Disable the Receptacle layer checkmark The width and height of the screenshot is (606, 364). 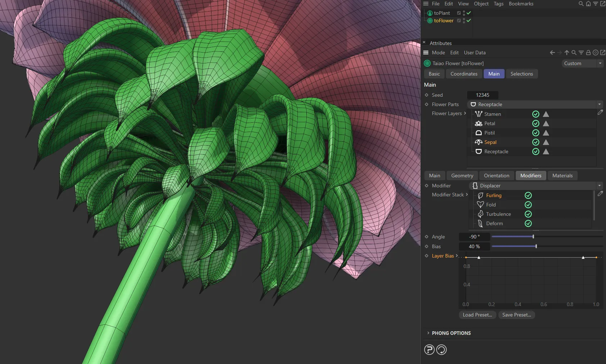coord(536,151)
